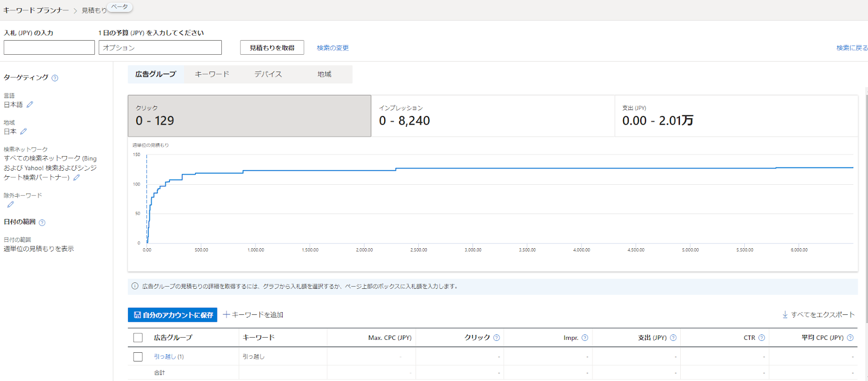868x381 pixels.
Task: Click すべてをエクスポート download link
Action: tap(818, 315)
